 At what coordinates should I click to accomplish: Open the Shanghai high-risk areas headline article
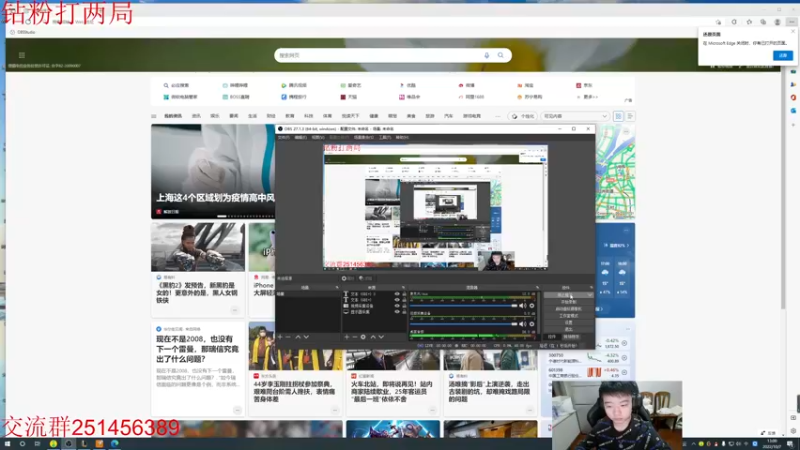[213, 197]
